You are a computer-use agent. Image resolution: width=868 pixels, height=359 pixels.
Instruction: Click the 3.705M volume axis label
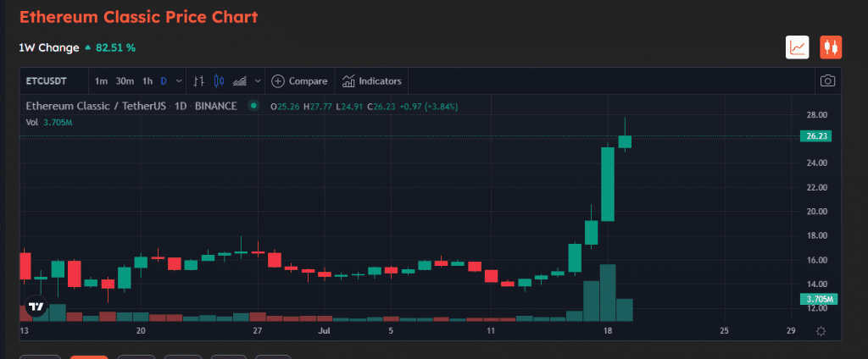[x=819, y=299]
